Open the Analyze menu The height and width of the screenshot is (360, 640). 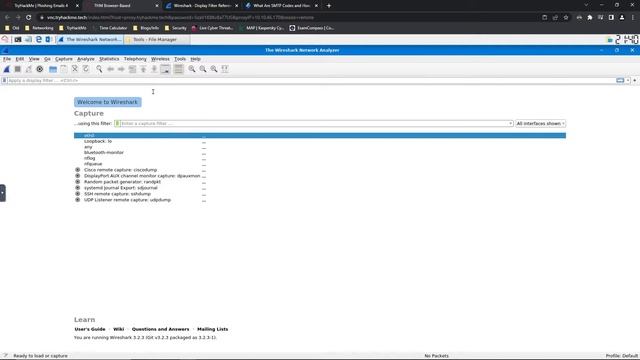86,59
